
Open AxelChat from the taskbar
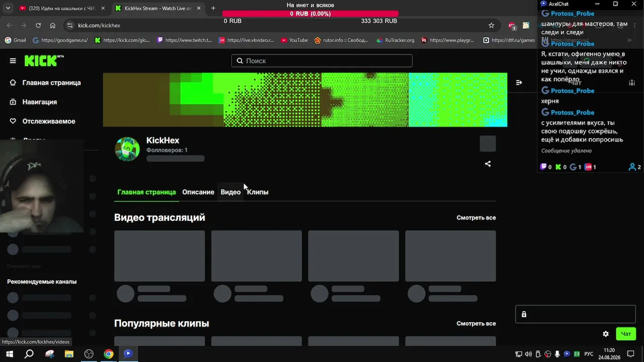[x=128, y=354]
